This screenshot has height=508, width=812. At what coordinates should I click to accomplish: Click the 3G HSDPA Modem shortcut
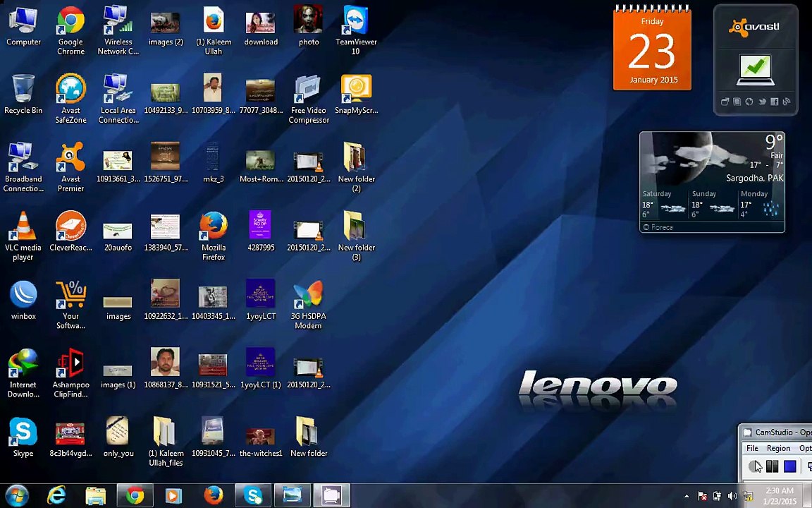click(x=309, y=305)
